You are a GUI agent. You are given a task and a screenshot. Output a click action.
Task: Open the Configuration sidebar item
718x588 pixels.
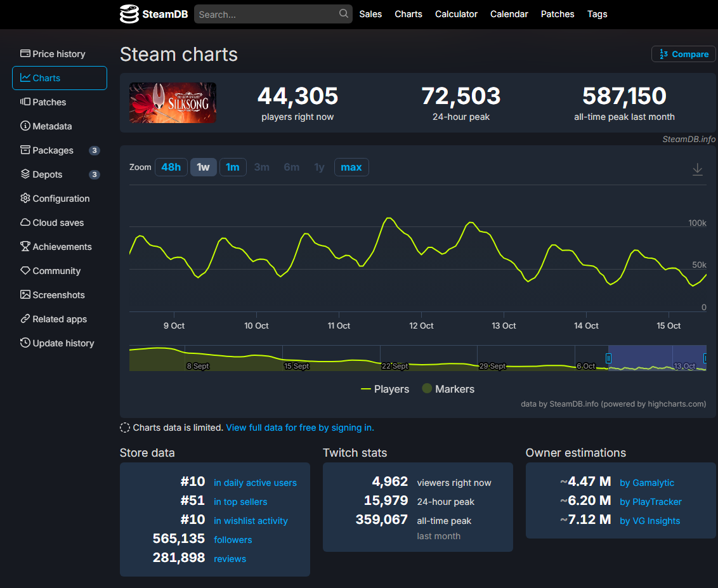[x=60, y=199]
